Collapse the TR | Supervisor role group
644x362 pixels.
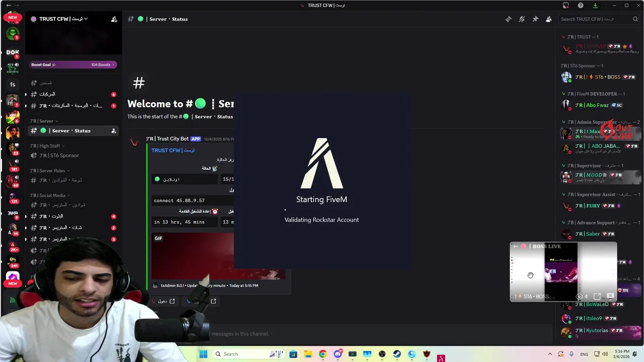(x=594, y=165)
